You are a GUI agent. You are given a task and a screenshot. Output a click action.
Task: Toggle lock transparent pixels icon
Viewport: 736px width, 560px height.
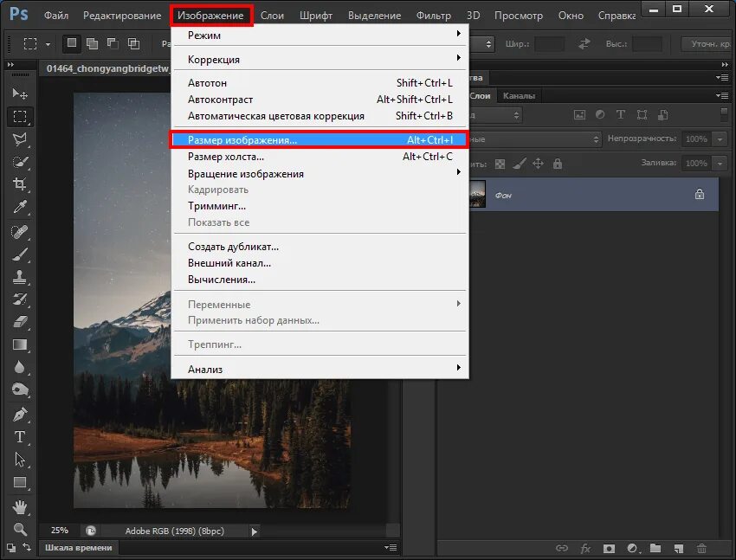tap(500, 164)
